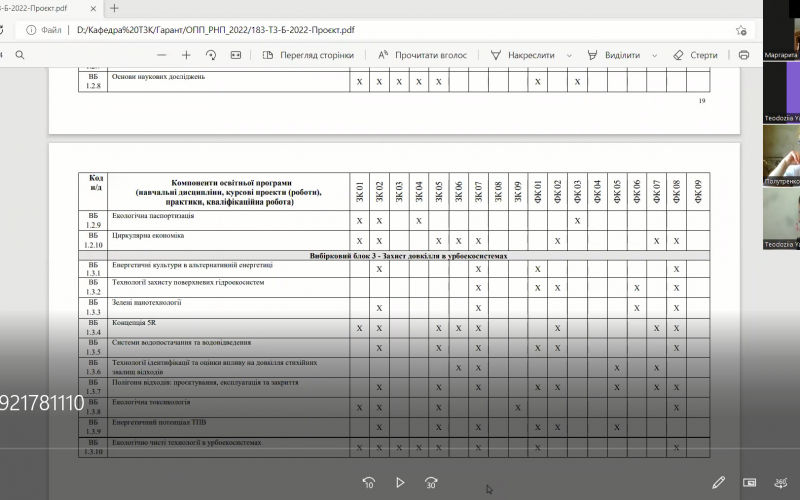
Task: Click 'Енергетичний потенціал ТПВ' row text
Action: point(159,422)
